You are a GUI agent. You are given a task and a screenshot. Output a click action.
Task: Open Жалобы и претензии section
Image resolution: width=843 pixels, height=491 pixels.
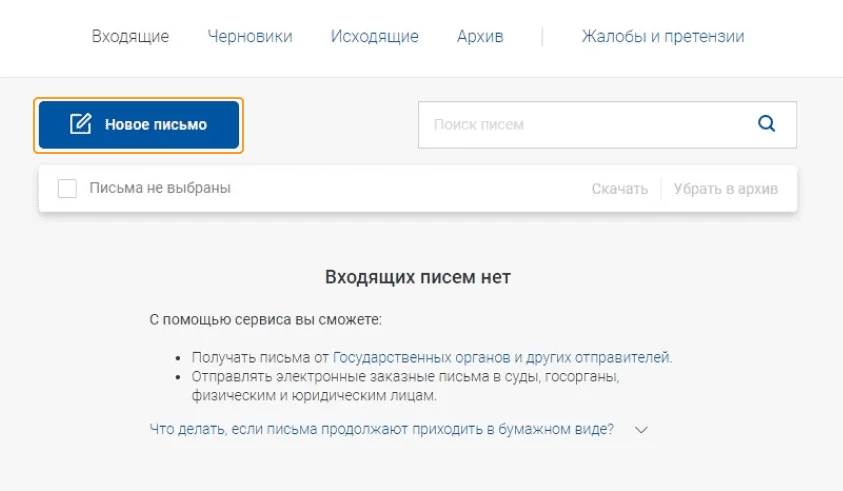[x=663, y=36]
